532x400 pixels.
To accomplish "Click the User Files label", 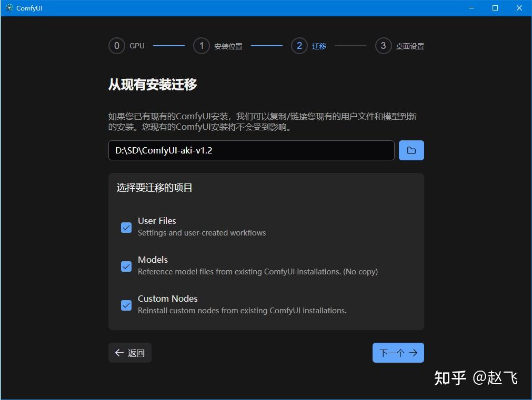I will point(157,221).
